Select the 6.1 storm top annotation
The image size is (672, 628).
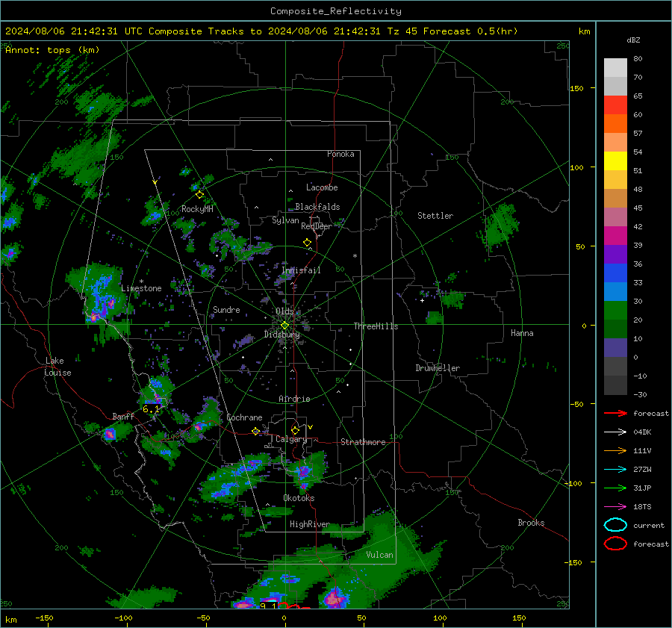pyautogui.click(x=151, y=409)
